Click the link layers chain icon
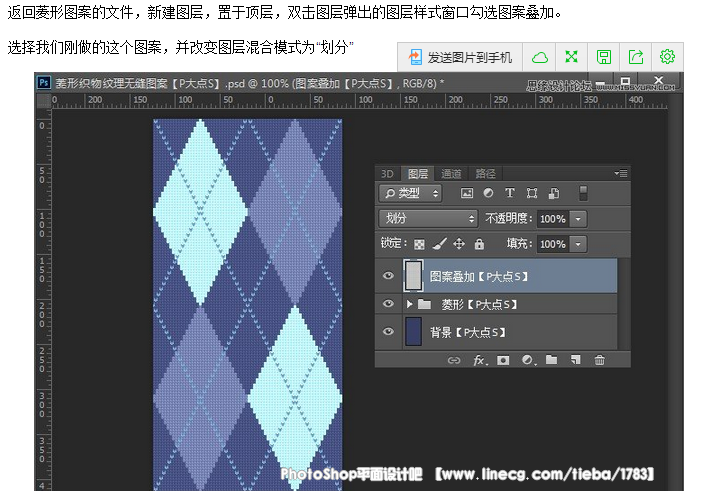This screenshot has height=491, width=704. 454,360
